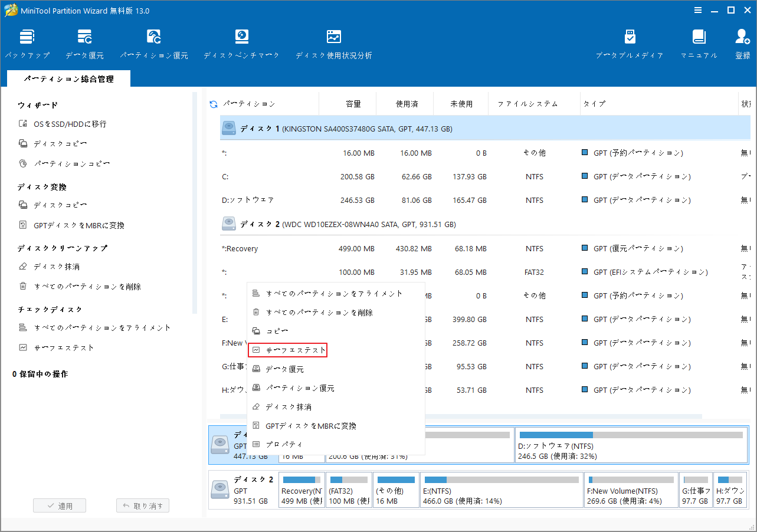Image resolution: width=757 pixels, height=532 pixels.
Task: Select the E:(NTFS) partition block in disk map
Action: 502,491
